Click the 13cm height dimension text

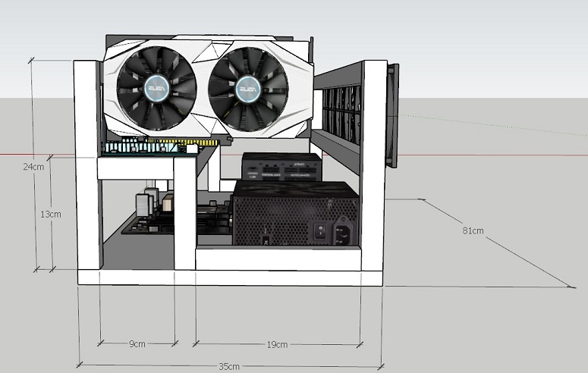point(51,215)
